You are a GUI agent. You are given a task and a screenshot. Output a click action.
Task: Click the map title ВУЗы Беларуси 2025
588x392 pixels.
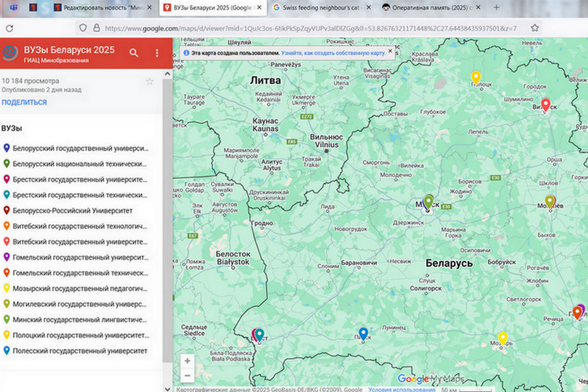click(69, 50)
